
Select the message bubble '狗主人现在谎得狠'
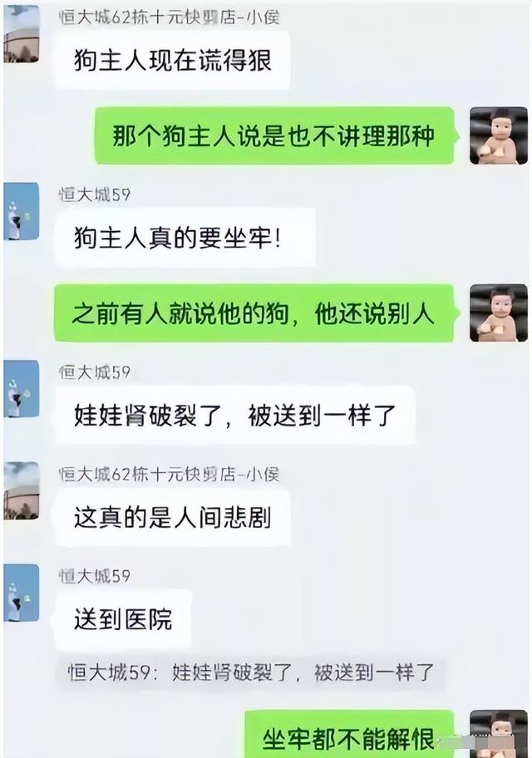(173, 61)
